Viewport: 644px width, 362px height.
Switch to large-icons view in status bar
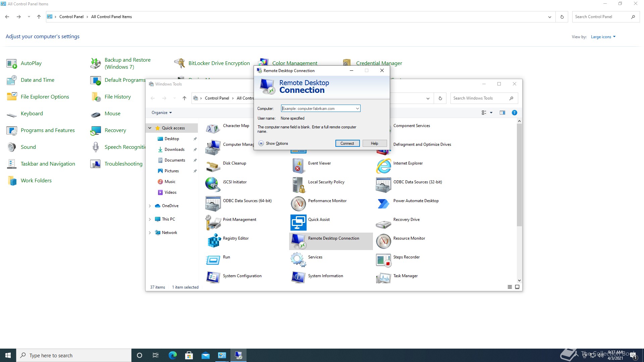517,287
